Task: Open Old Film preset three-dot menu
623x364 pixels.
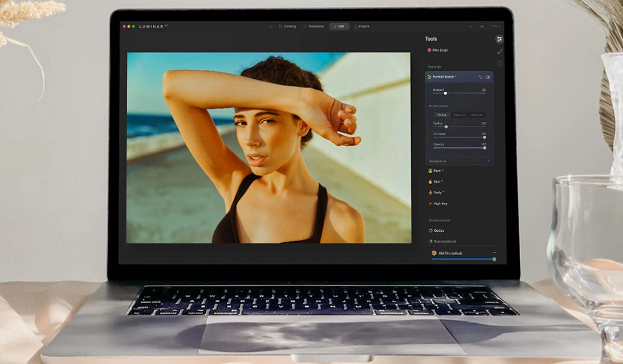Action: click(x=494, y=253)
